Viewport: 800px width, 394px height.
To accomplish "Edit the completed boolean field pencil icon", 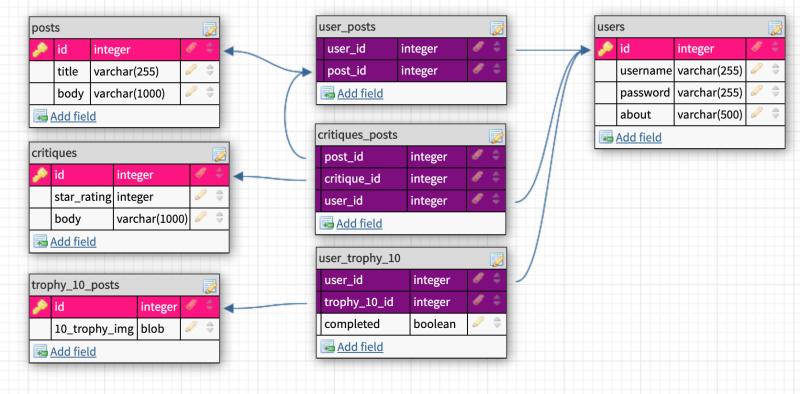I will pos(478,324).
